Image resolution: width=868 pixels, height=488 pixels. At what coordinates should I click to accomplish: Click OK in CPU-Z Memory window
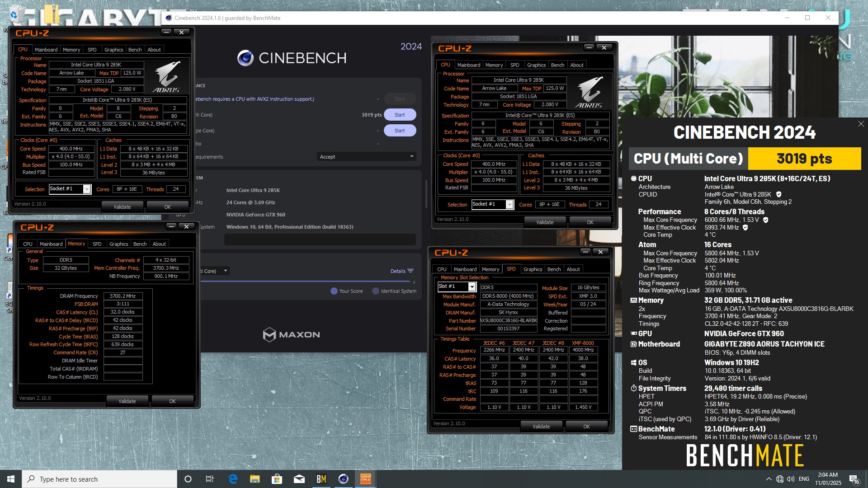[x=172, y=401]
